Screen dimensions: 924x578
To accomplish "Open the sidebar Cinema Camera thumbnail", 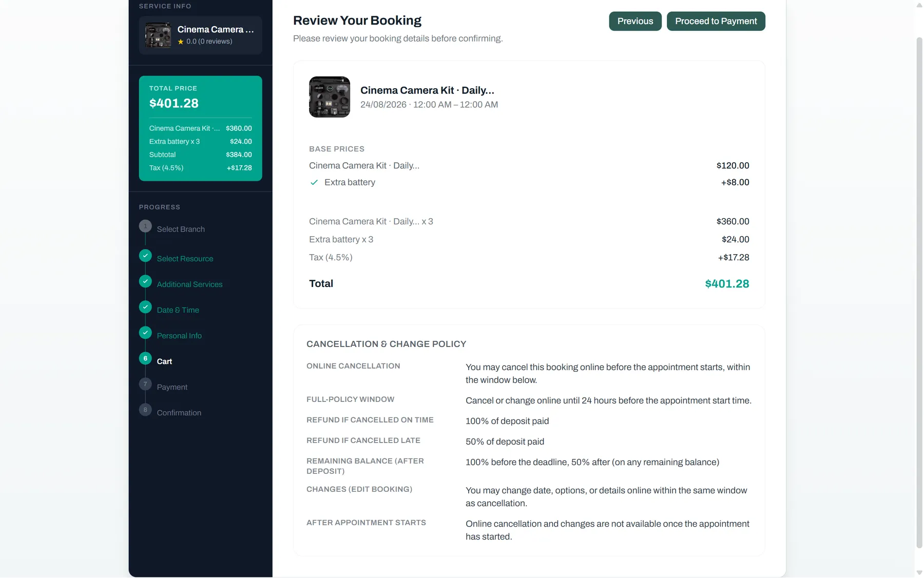I will click(158, 35).
